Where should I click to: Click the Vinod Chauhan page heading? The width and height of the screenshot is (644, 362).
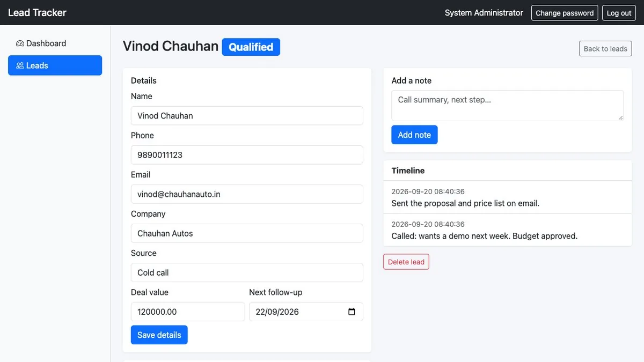point(171,46)
